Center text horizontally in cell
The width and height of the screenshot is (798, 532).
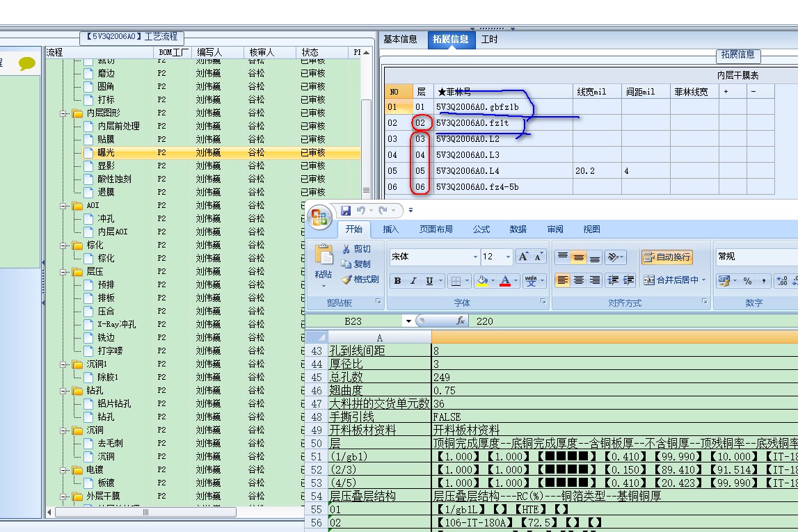pyautogui.click(x=579, y=280)
